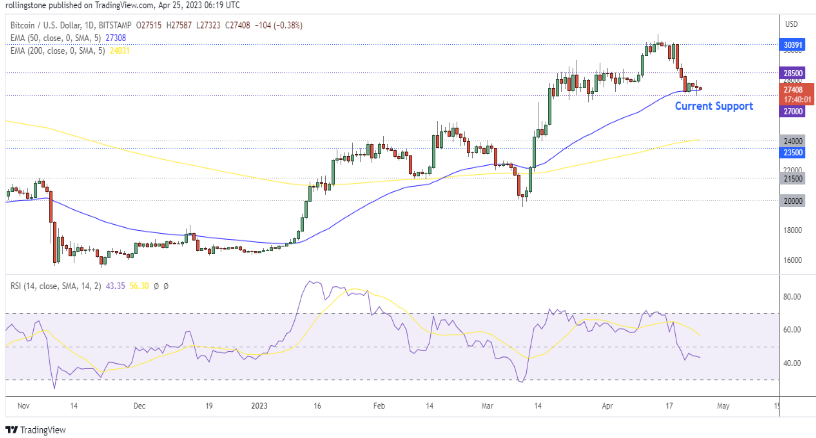Select the EMA (50, close, 0, SMA, 5) legend
Image resolution: width=816 pixels, height=438 pixels.
pyautogui.click(x=56, y=38)
